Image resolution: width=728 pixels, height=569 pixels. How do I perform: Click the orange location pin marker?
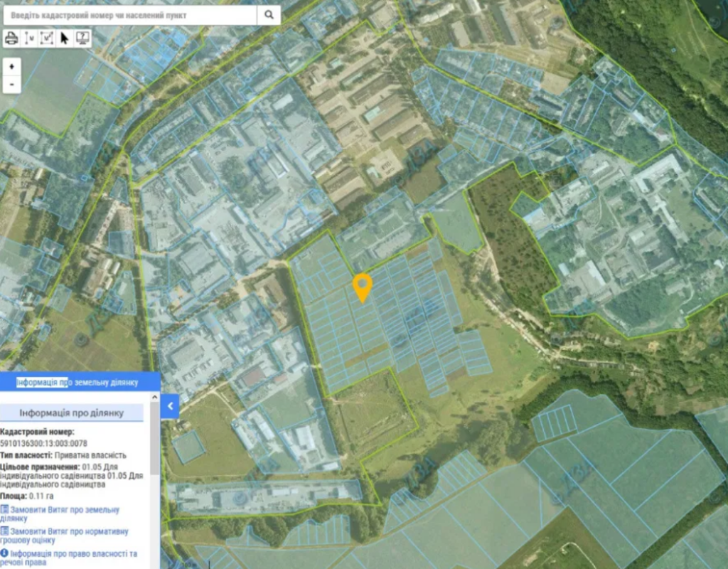(x=363, y=287)
